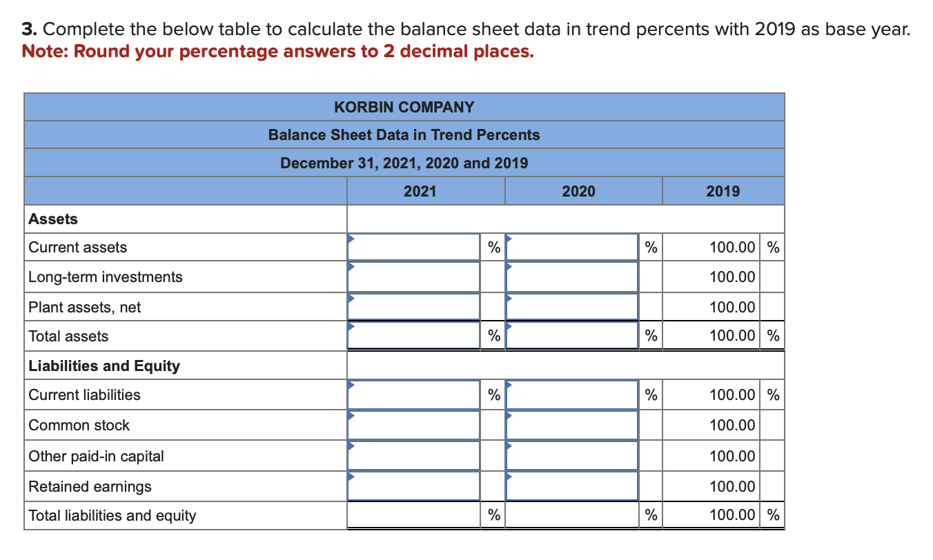The width and height of the screenshot is (933, 560).
Task: Click the December 31, 2021, 2020 and 2019 line
Action: [404, 163]
